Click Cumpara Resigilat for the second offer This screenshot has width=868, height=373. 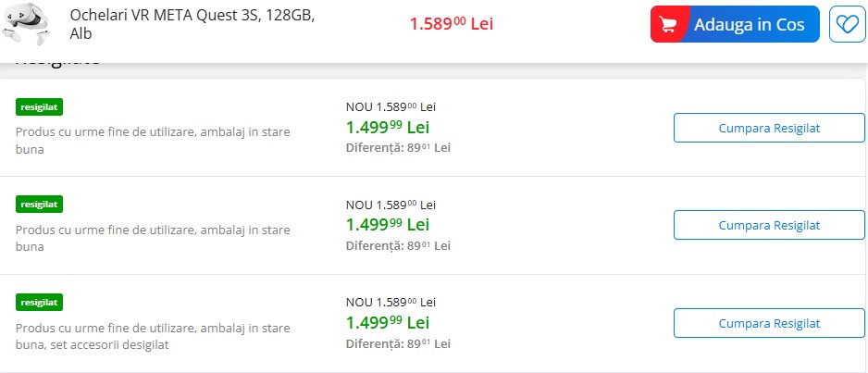pyautogui.click(x=769, y=225)
